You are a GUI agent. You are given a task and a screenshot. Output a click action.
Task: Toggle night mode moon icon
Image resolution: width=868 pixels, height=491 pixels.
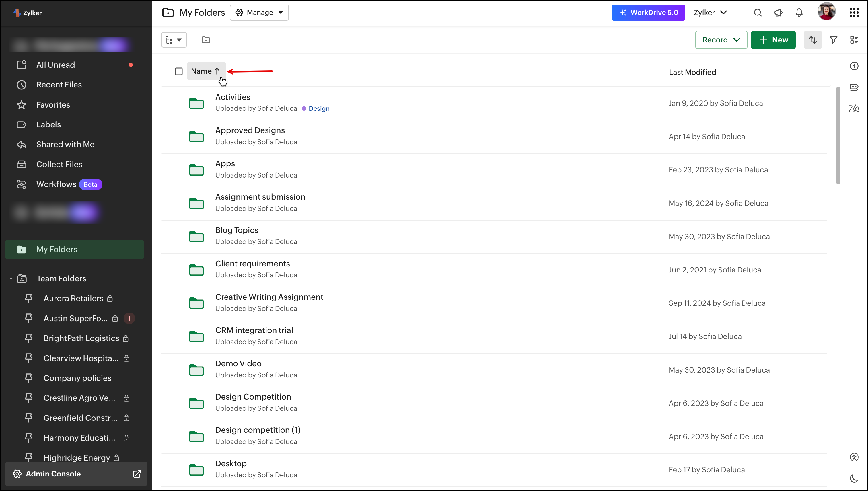point(854,478)
